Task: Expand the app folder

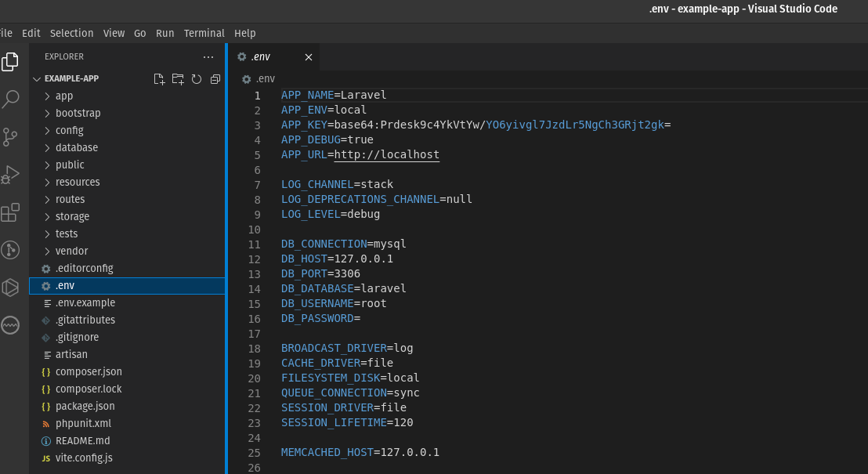Action: [x=64, y=96]
